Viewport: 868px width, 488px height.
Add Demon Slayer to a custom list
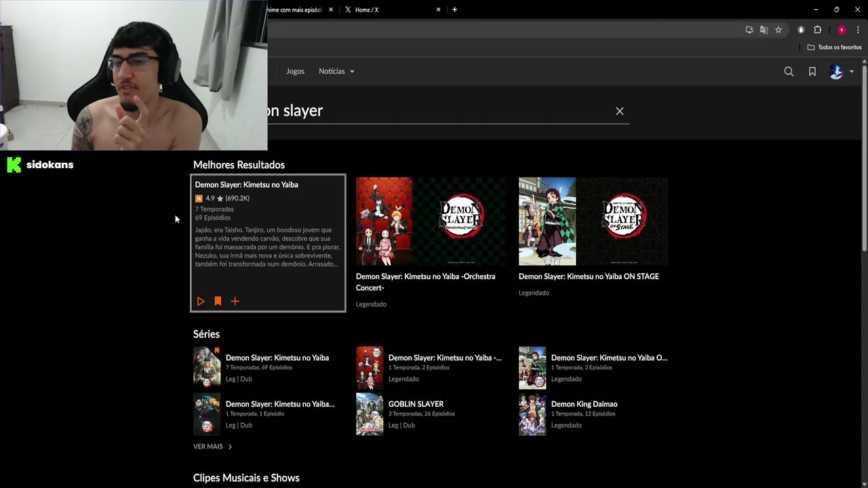[235, 301]
